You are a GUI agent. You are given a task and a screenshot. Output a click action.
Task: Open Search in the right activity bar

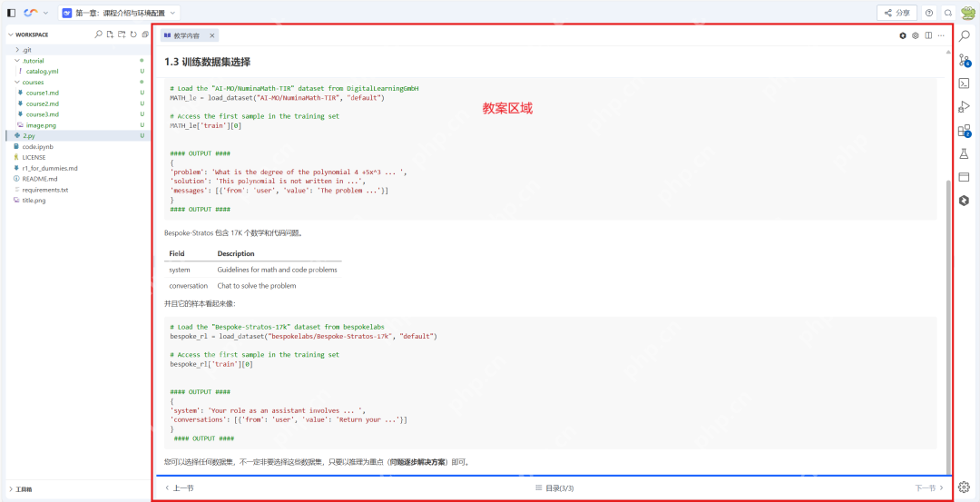coord(965,36)
